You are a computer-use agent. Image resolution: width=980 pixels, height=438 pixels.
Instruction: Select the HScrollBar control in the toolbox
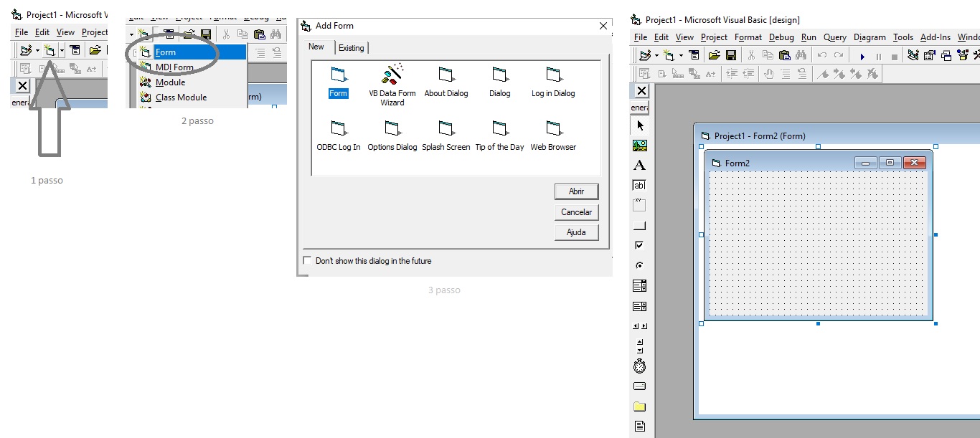point(639,326)
